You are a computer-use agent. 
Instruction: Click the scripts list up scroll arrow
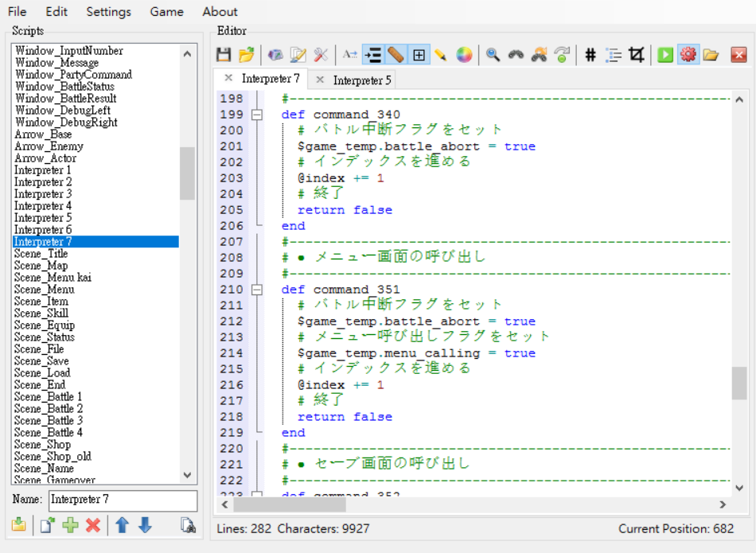(x=188, y=54)
